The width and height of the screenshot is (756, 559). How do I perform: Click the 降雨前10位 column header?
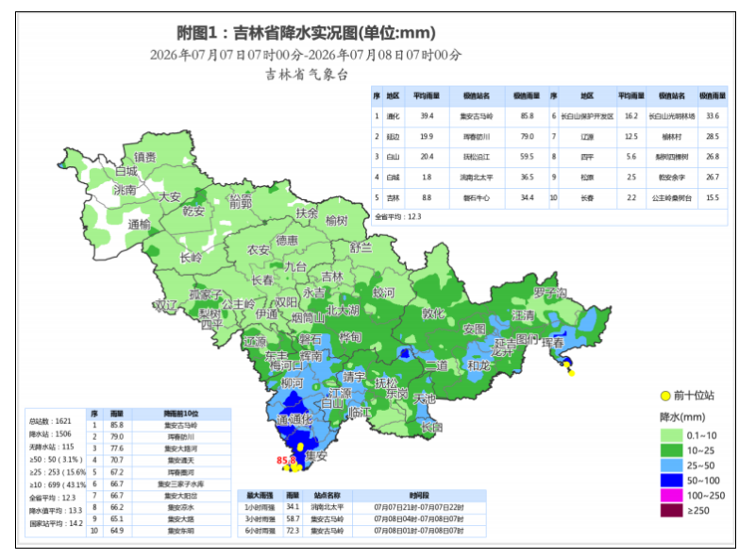181,414
